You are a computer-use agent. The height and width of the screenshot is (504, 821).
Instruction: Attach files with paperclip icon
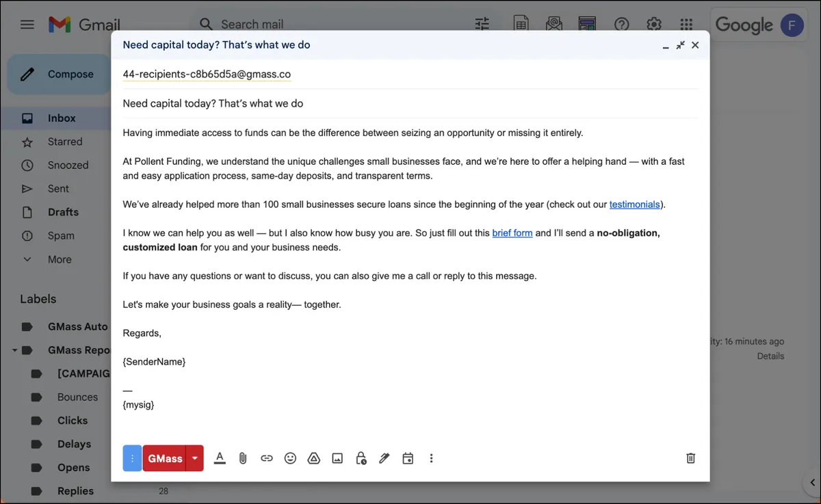[x=243, y=458]
